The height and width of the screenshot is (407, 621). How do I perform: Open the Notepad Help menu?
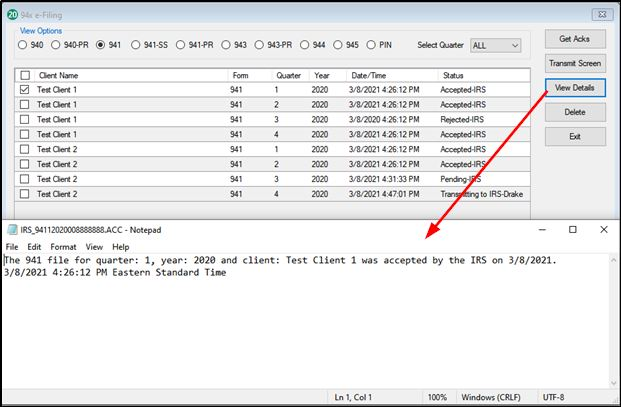[120, 246]
